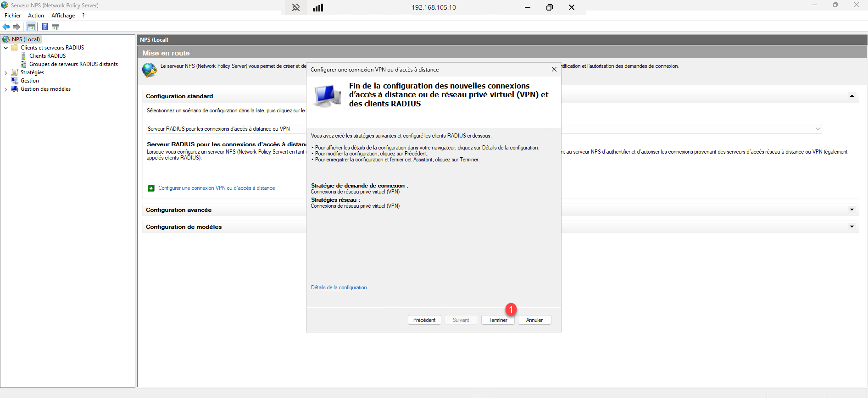Image resolution: width=868 pixels, height=398 pixels.
Task: Click the Forward arrow toolbar icon
Action: [x=17, y=27]
